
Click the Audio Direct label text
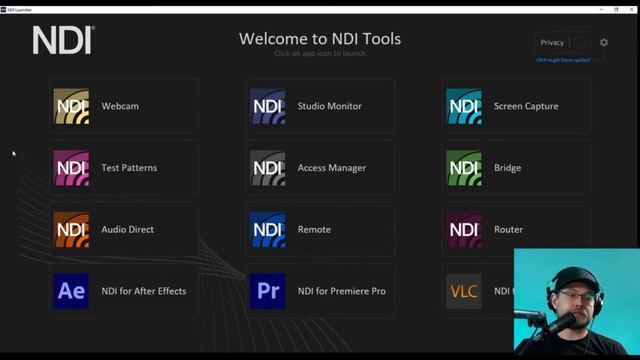tap(128, 229)
